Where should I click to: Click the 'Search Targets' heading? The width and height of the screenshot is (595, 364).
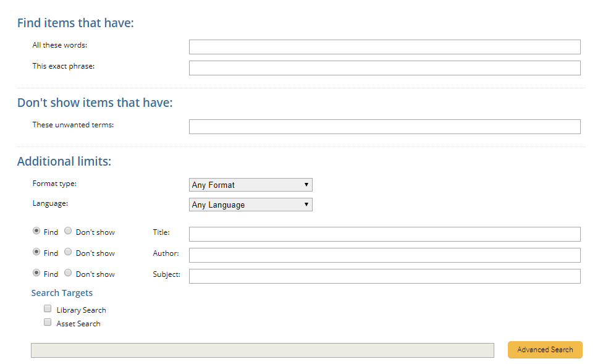point(62,293)
